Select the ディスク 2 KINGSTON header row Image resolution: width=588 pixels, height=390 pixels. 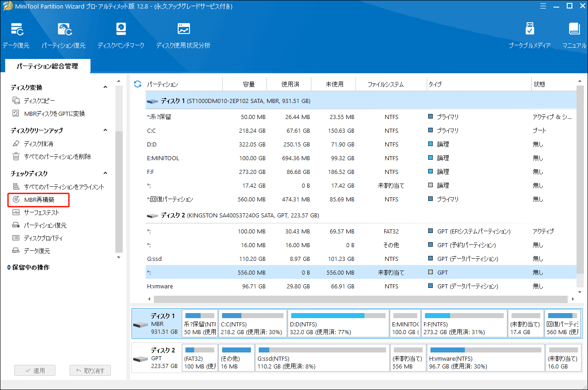click(x=361, y=215)
